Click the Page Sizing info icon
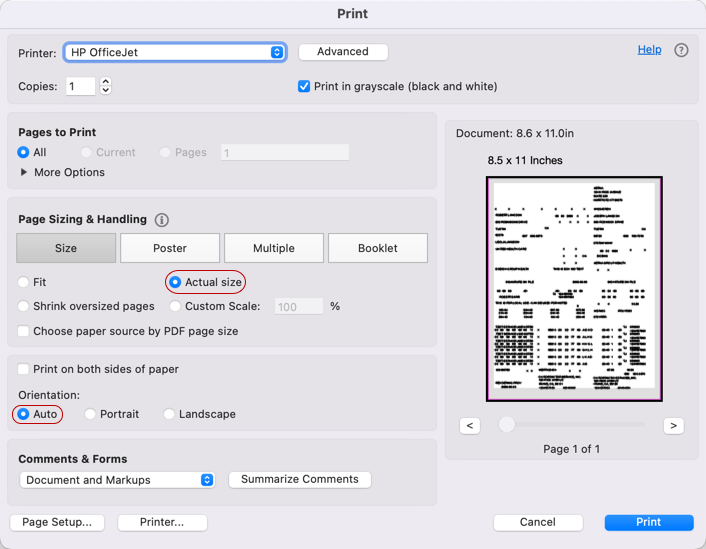 tap(162, 220)
